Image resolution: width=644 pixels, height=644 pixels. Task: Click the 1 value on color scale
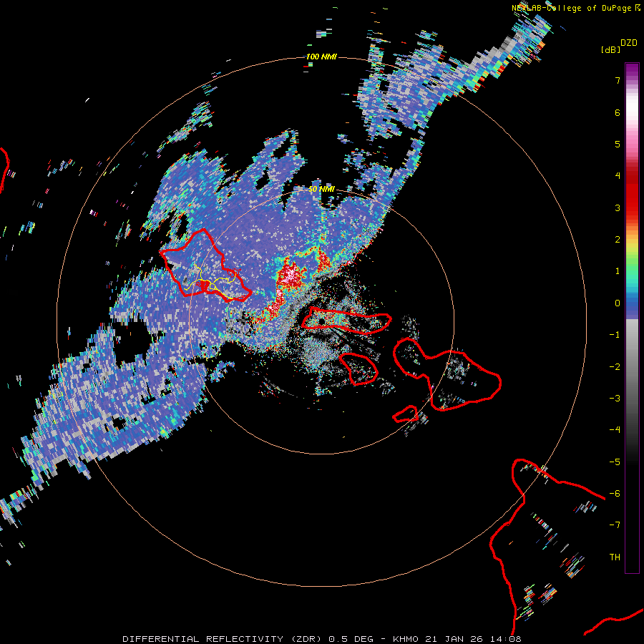point(618,271)
